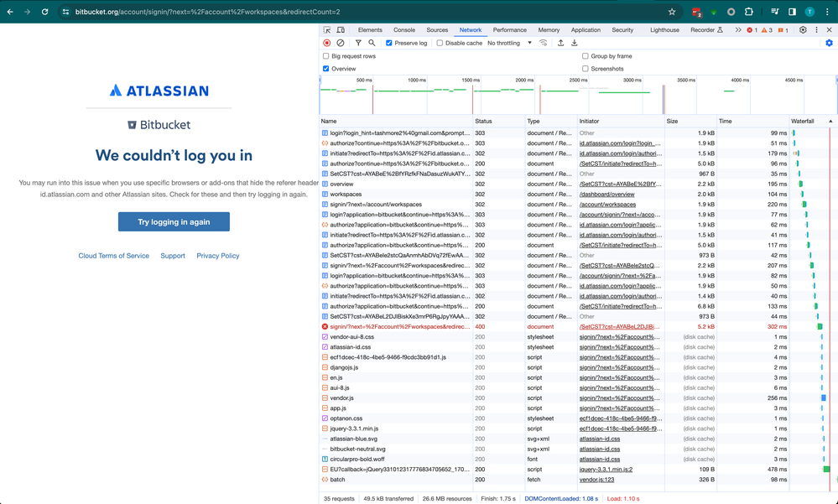Open the network filter funnel
The width and height of the screenshot is (838, 504).
tap(358, 43)
